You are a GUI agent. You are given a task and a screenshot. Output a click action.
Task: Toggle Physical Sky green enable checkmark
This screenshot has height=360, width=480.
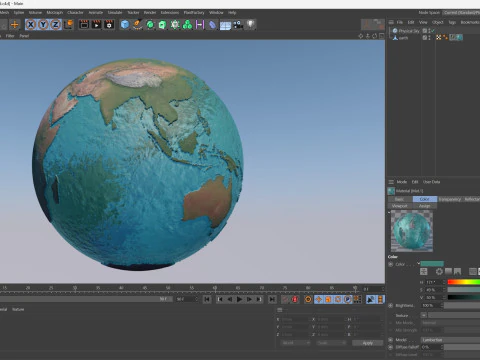432,31
